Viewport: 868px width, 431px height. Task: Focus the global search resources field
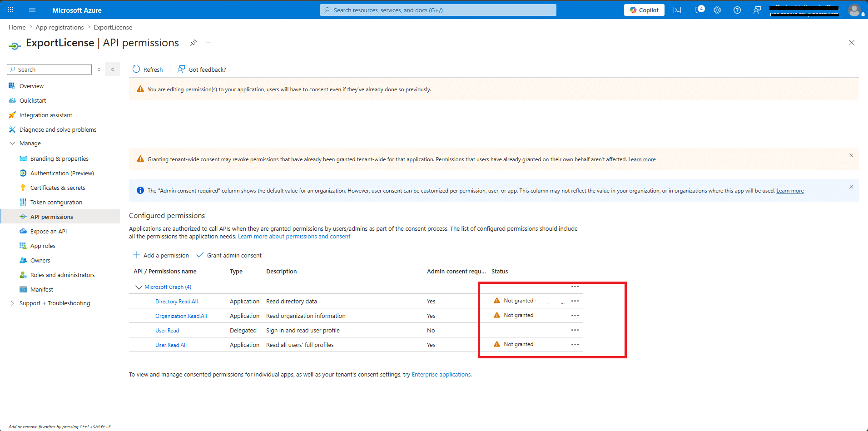[438, 10]
